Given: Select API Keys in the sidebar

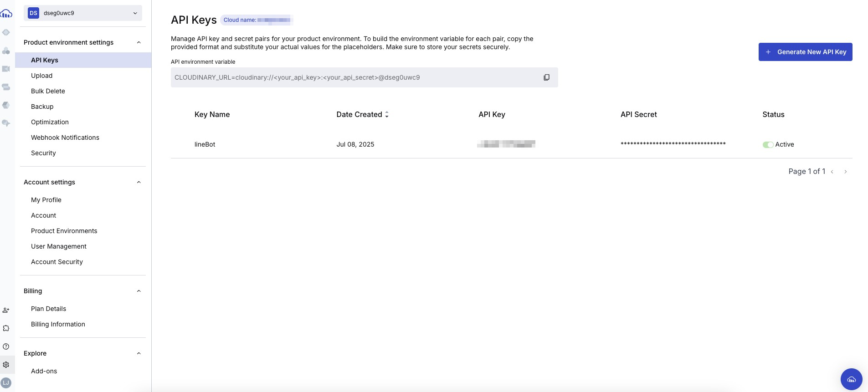Looking at the screenshot, I should click(x=83, y=60).
